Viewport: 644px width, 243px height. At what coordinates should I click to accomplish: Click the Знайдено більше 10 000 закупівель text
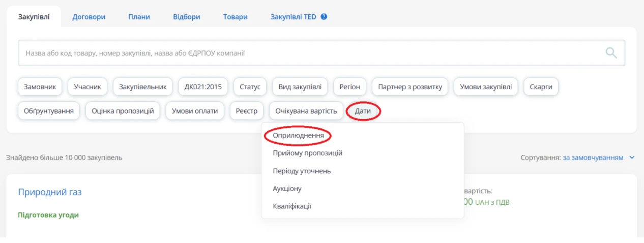click(x=64, y=157)
